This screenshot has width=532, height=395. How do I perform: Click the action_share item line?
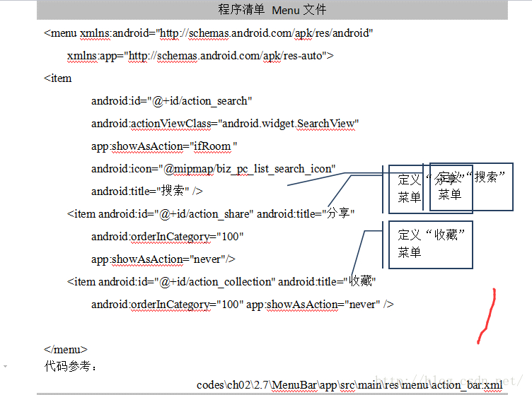(211, 214)
